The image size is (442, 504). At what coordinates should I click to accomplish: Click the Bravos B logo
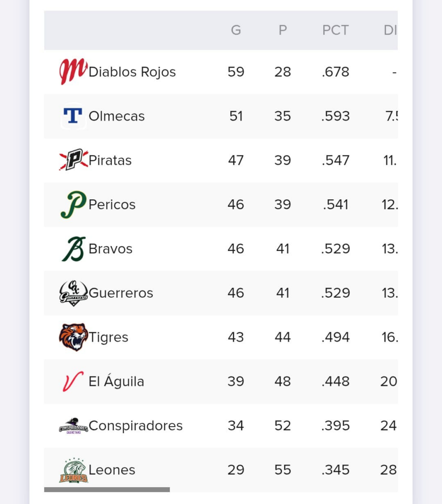click(73, 249)
